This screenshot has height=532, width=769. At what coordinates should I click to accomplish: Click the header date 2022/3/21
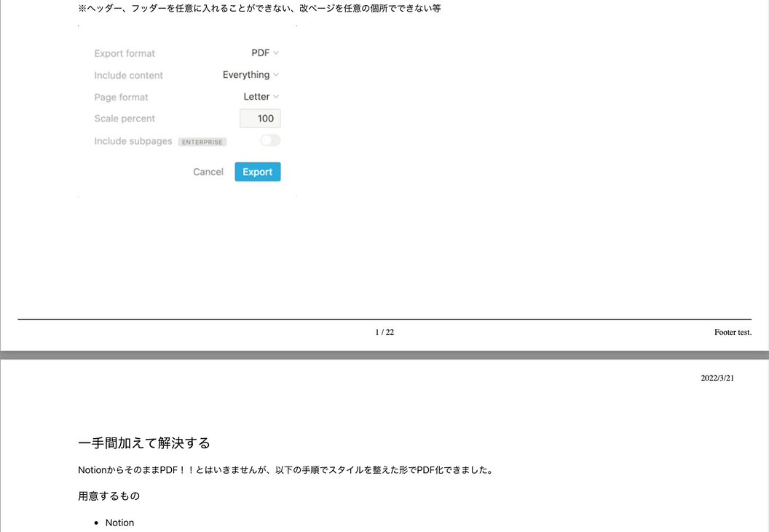pyautogui.click(x=717, y=378)
